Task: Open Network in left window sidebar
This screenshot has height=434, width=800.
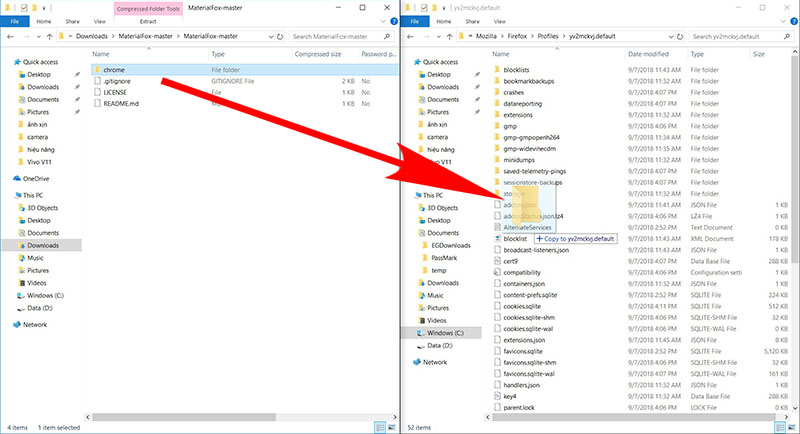Action: pyautogui.click(x=30, y=325)
